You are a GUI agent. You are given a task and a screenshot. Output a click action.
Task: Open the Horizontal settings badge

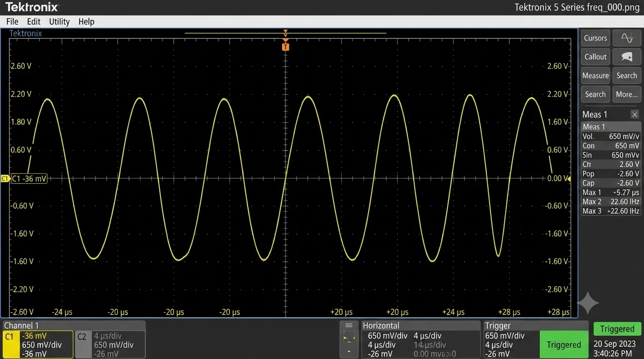coord(421,340)
